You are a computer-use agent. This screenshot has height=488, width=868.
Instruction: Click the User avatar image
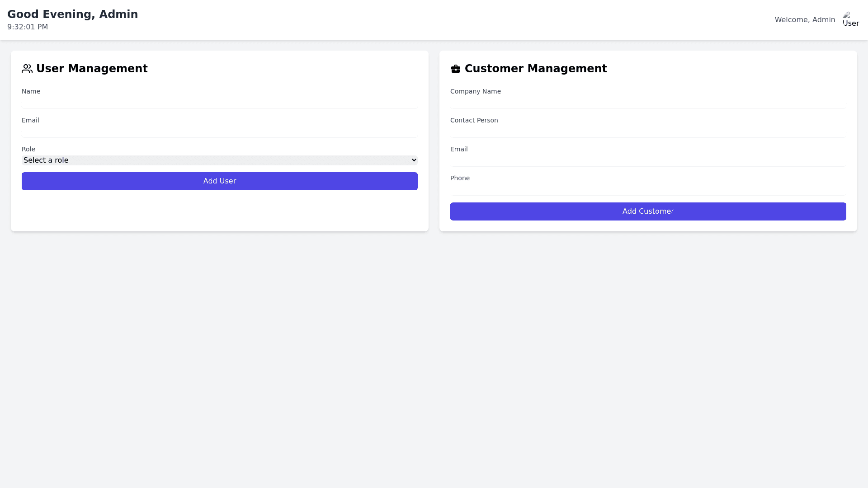(850, 19)
